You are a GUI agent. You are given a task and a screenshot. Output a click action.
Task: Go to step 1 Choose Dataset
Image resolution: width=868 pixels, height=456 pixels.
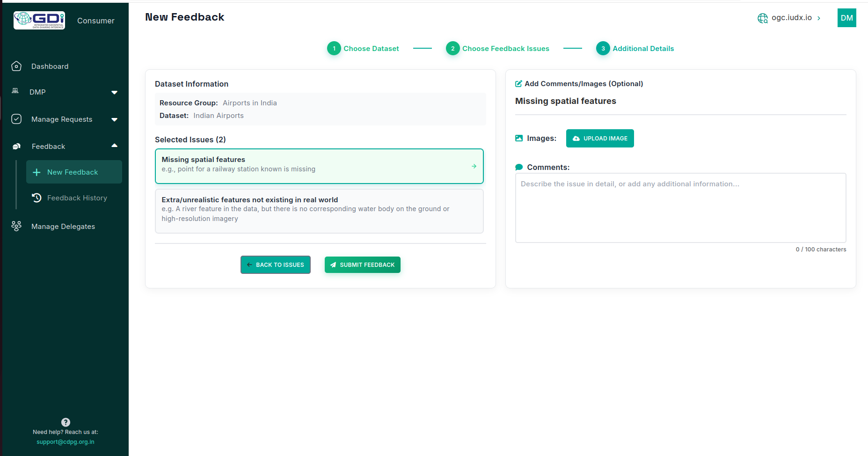pos(363,49)
